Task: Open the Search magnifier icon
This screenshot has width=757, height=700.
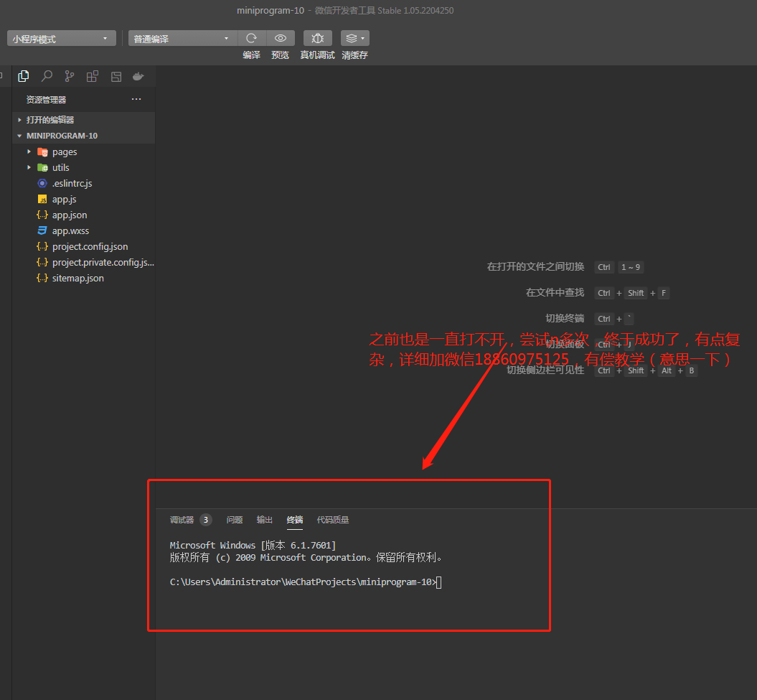Action: pos(47,76)
